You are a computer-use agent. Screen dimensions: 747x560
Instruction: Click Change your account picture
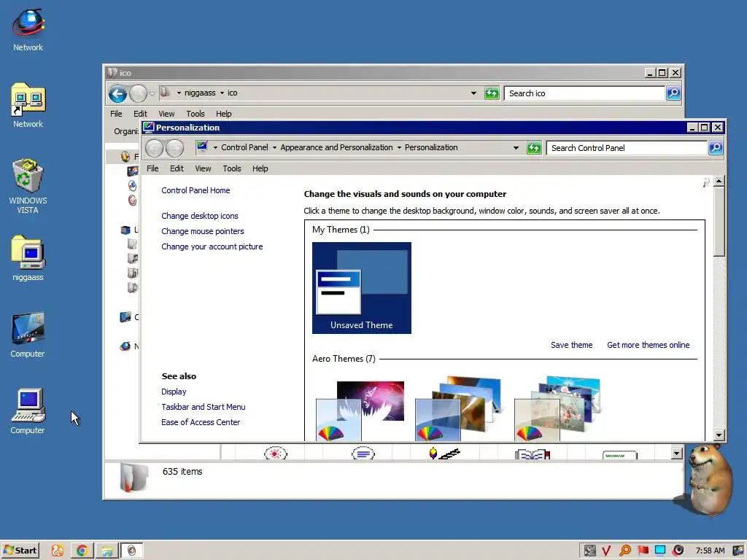point(212,246)
